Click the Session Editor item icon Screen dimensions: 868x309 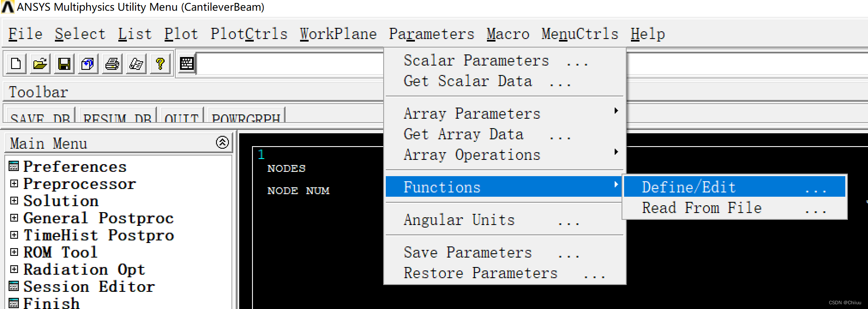[x=14, y=286]
